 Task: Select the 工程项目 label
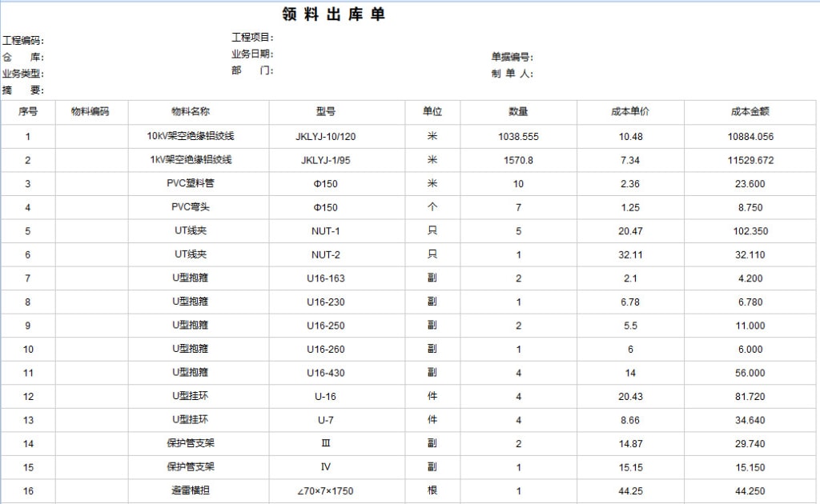[x=252, y=38]
